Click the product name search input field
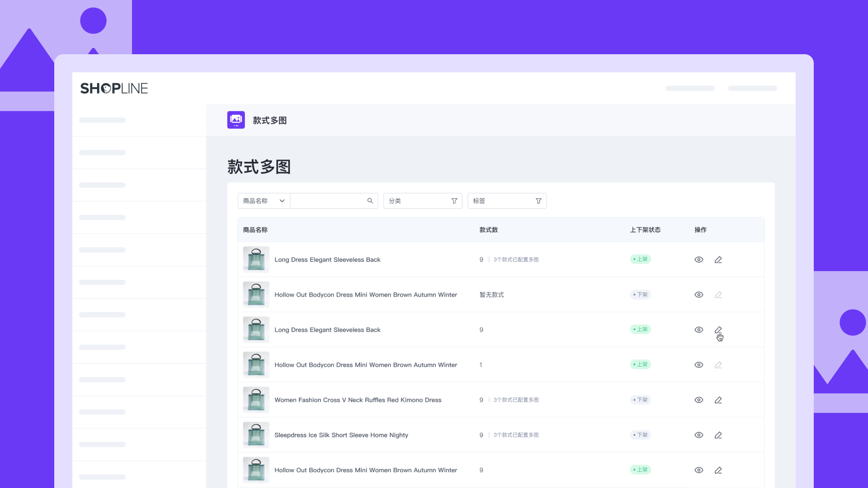The height and width of the screenshot is (488, 868). (x=328, y=201)
